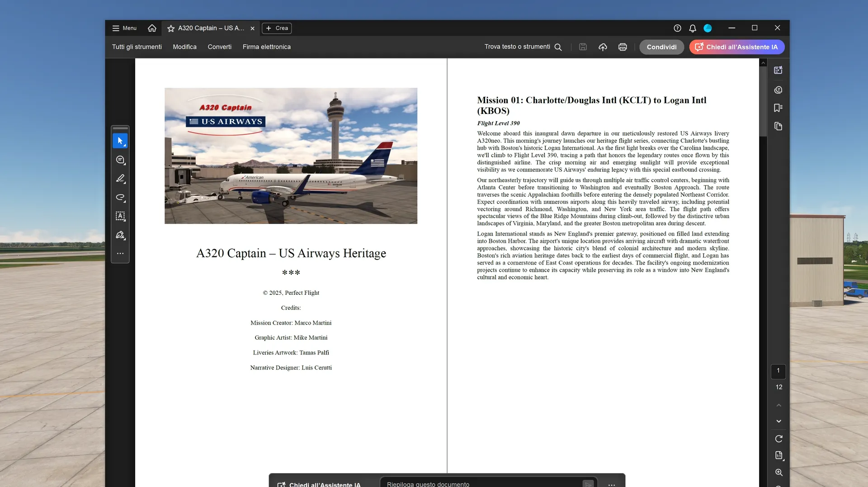
Task: Open the assistant bar ellipsis options
Action: 612,484
